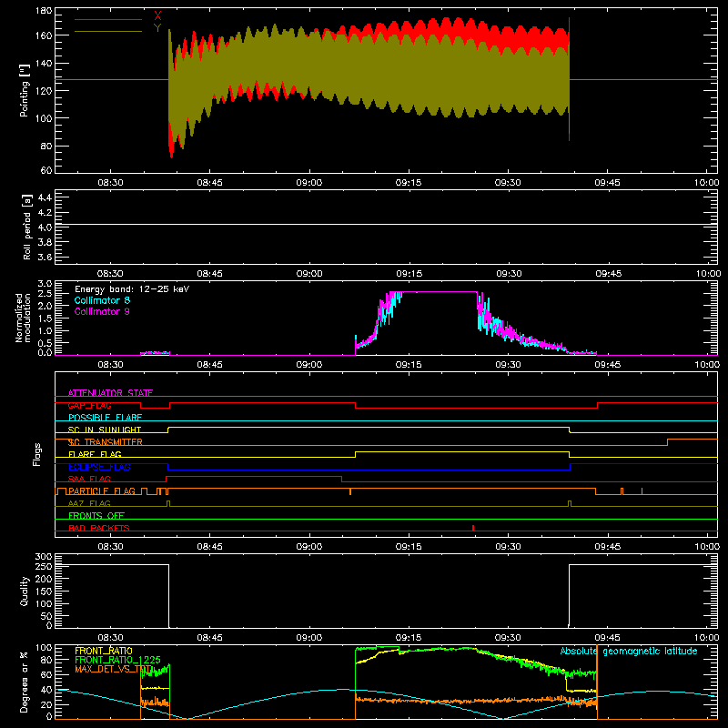Select the ECLIPSE_FLAG label
Viewport: 728px width, 728px height.
tap(99, 467)
